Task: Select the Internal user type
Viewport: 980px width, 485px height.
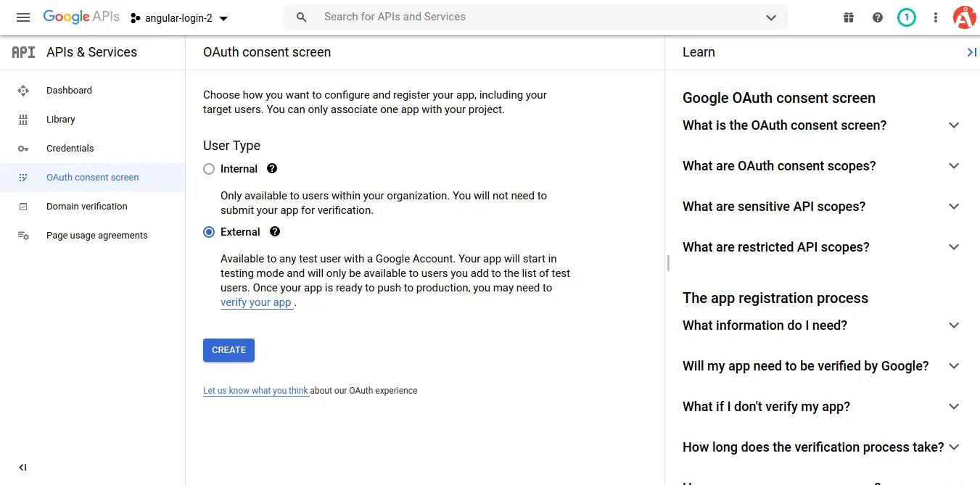Action: 209,169
